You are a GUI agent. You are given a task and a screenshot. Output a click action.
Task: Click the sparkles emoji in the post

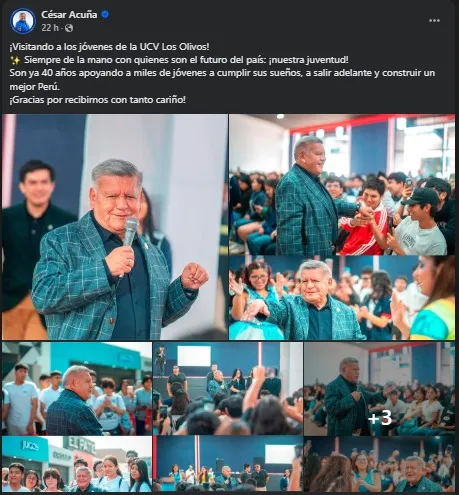tap(15, 60)
